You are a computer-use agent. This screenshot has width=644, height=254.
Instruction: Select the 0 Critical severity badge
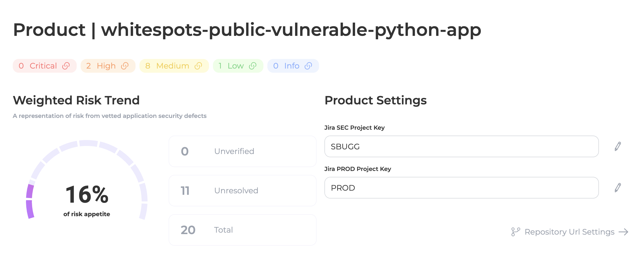tap(45, 66)
